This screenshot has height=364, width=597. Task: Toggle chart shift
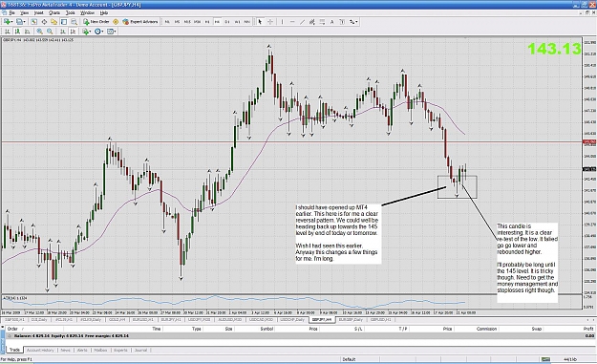[73, 32]
